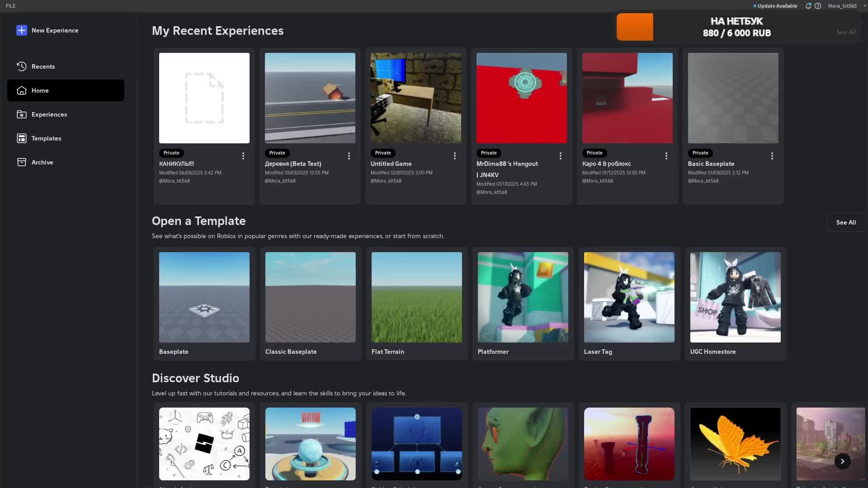Click See All for My Recent Experiences

[x=846, y=32]
